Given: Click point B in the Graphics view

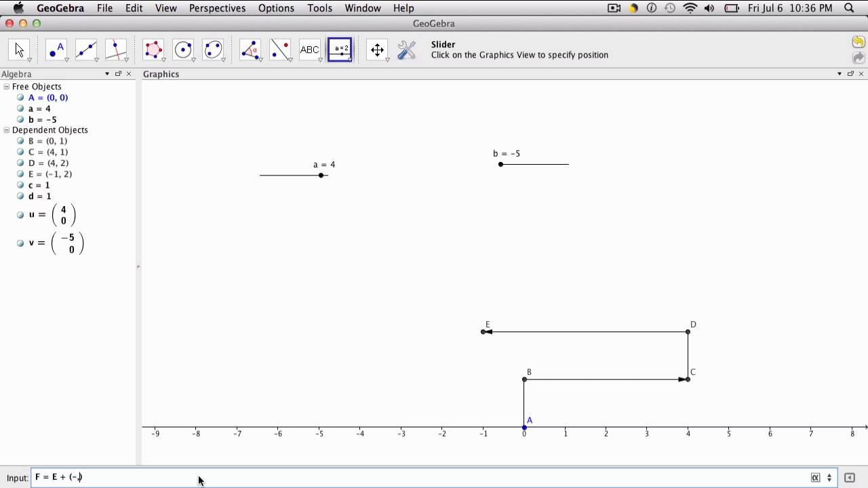Looking at the screenshot, I should tap(524, 380).
